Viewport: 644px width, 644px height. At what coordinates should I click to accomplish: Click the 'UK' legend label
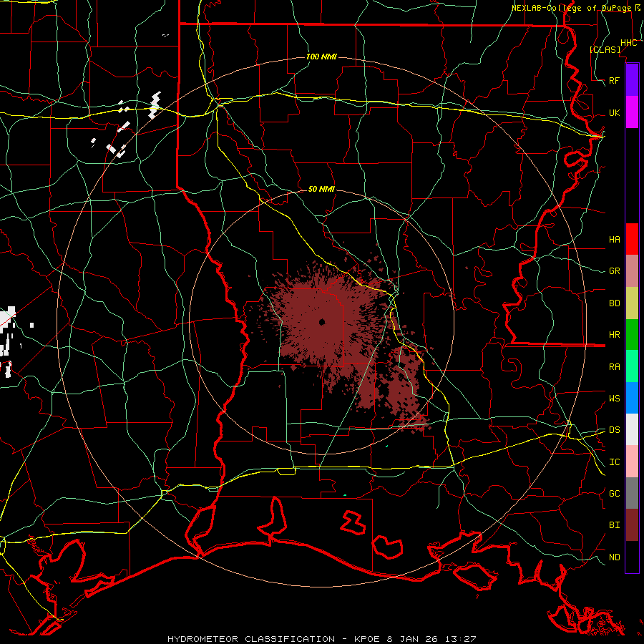615,112
